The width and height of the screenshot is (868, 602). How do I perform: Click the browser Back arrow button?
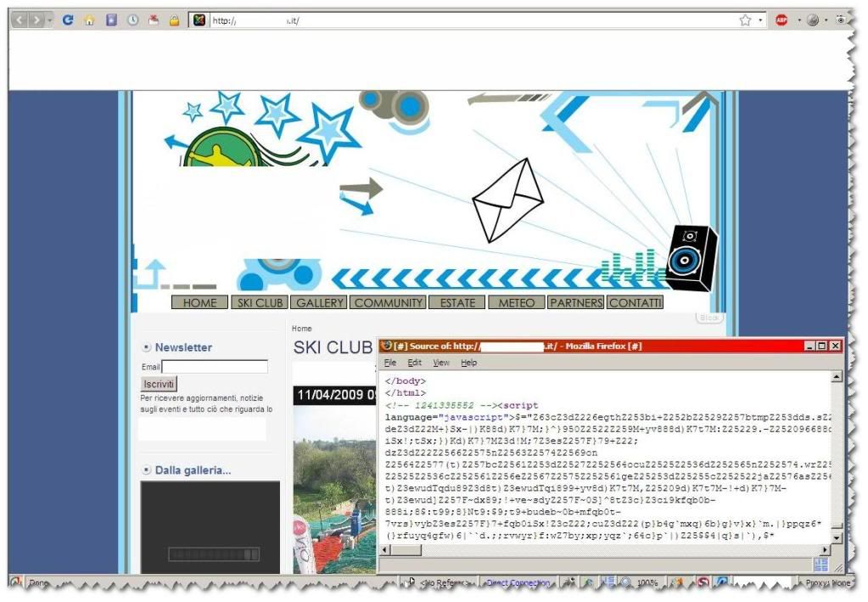[x=20, y=20]
